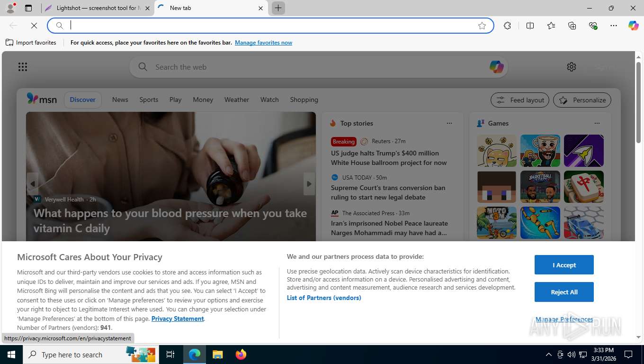Screen dimensions: 644x364
Task: Click the Personalize button
Action: (582, 100)
